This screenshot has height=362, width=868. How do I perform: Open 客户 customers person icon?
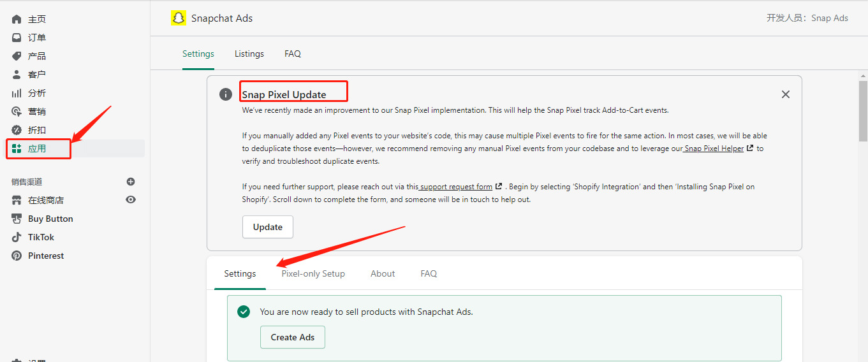(x=17, y=75)
